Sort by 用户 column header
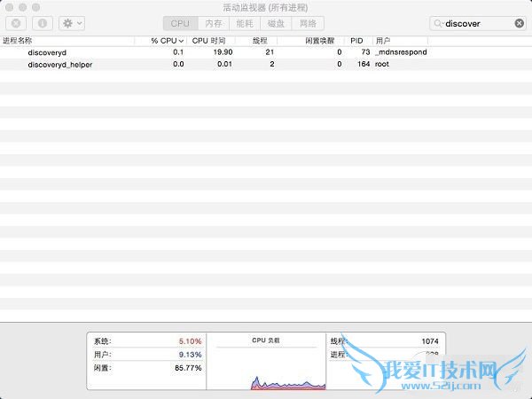Screen dimensions: 532x399 click(x=400, y=41)
